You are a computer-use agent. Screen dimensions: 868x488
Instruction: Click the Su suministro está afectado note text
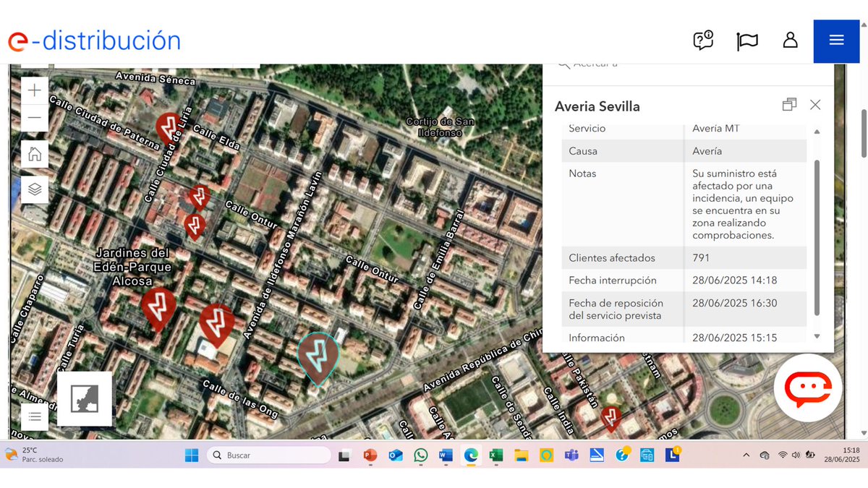tap(743, 205)
